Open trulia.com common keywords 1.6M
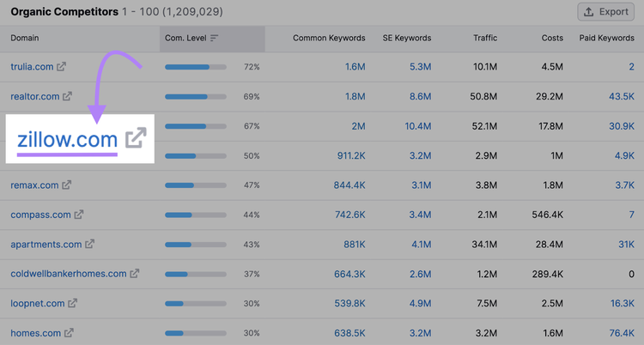The image size is (644, 345). pyautogui.click(x=355, y=67)
